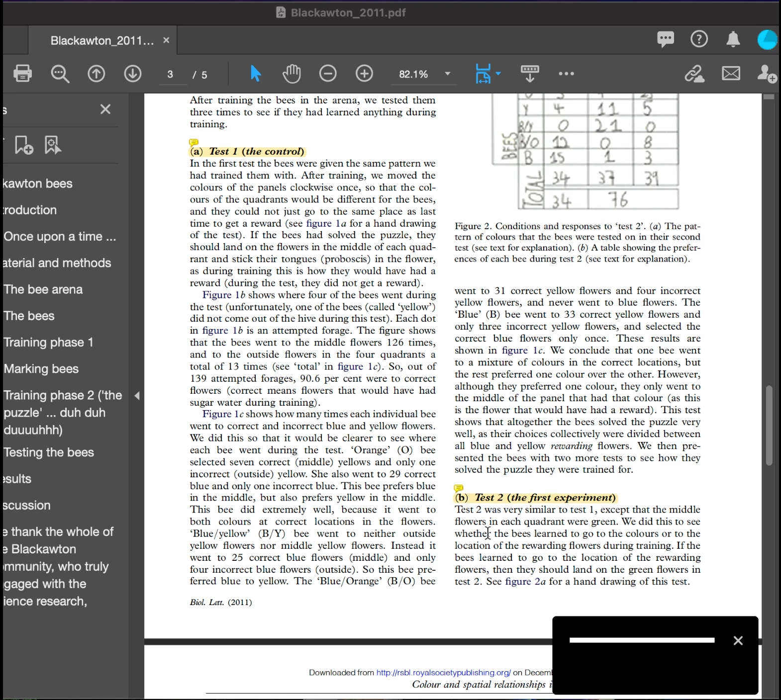Image resolution: width=781 pixels, height=700 pixels.
Task: Open notifications bell icon
Action: 733,39
